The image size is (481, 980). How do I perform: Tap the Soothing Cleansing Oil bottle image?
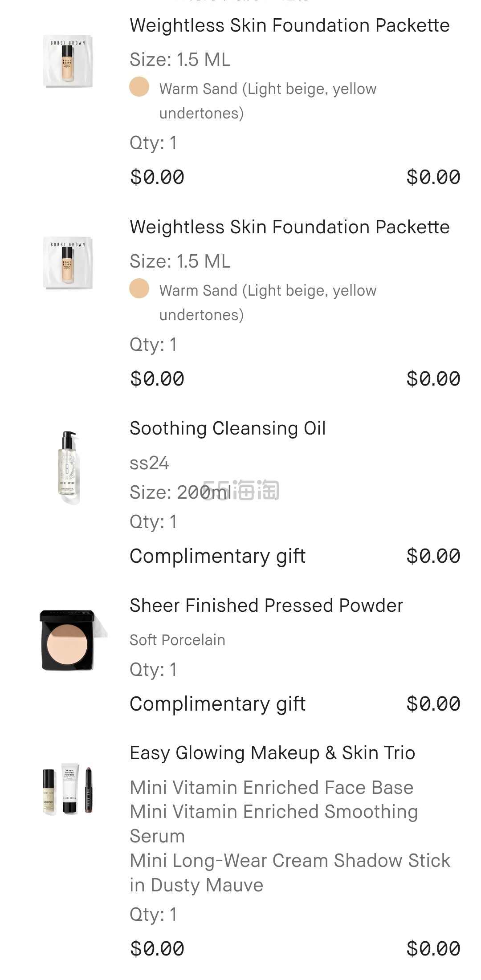coord(68,467)
